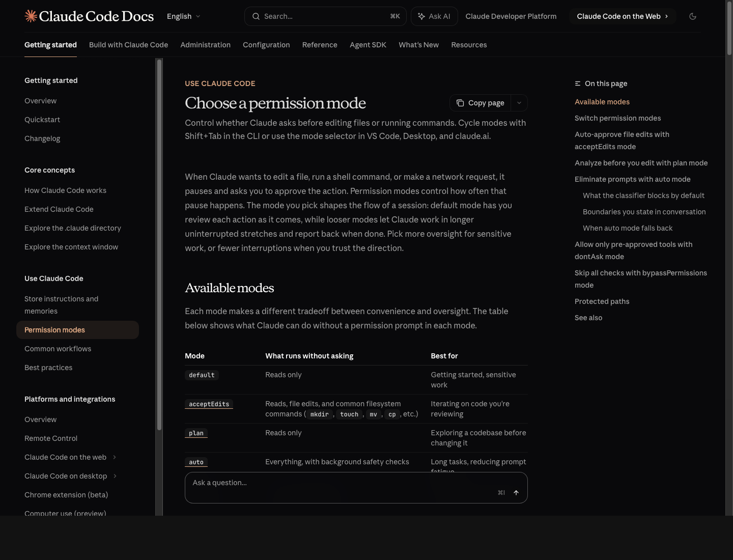Open the Copy page options dropdown arrow
This screenshot has height=560, width=733.
(x=519, y=103)
